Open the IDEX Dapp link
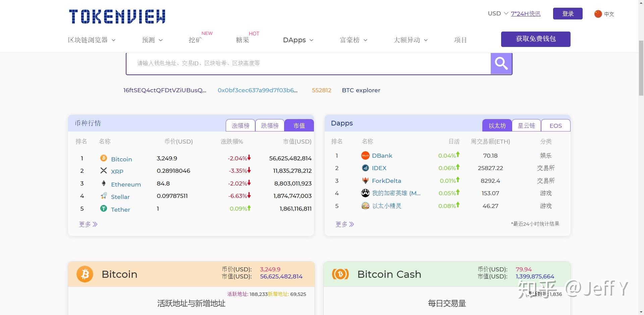 379,168
